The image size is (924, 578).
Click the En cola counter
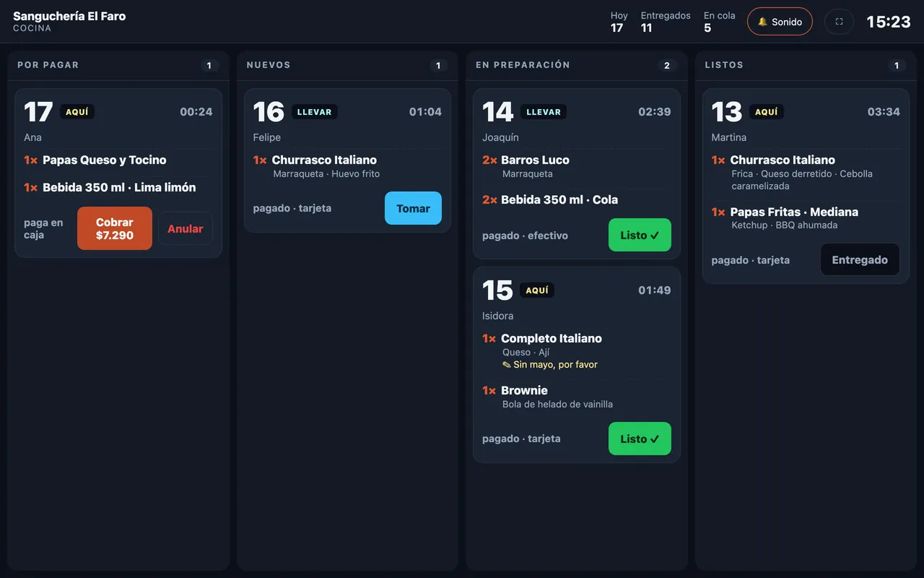[719, 22]
